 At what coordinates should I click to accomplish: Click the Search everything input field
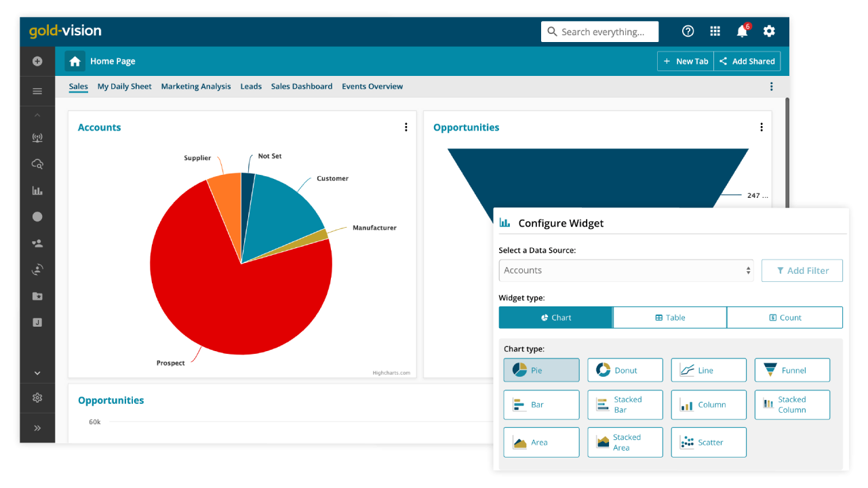(x=599, y=31)
